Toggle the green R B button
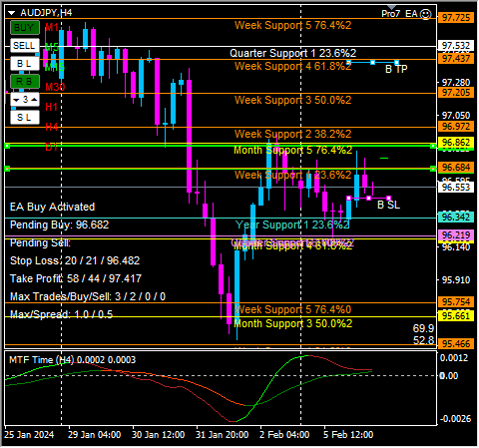 [x=24, y=82]
